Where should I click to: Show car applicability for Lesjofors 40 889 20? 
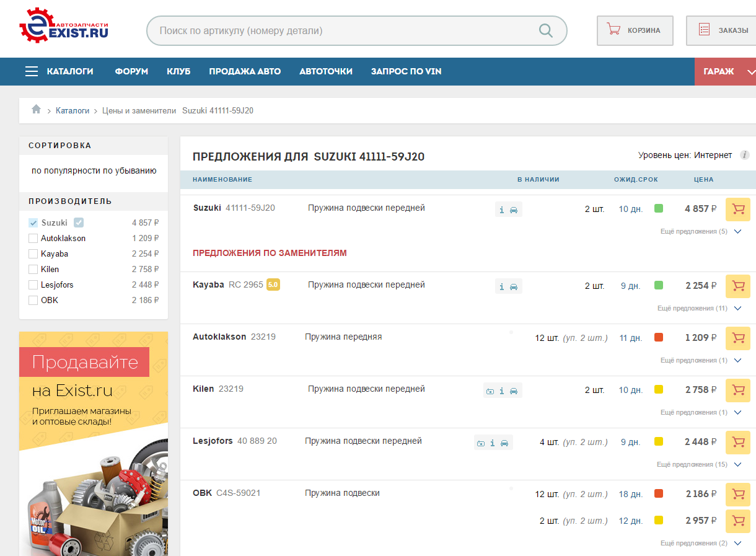(504, 443)
